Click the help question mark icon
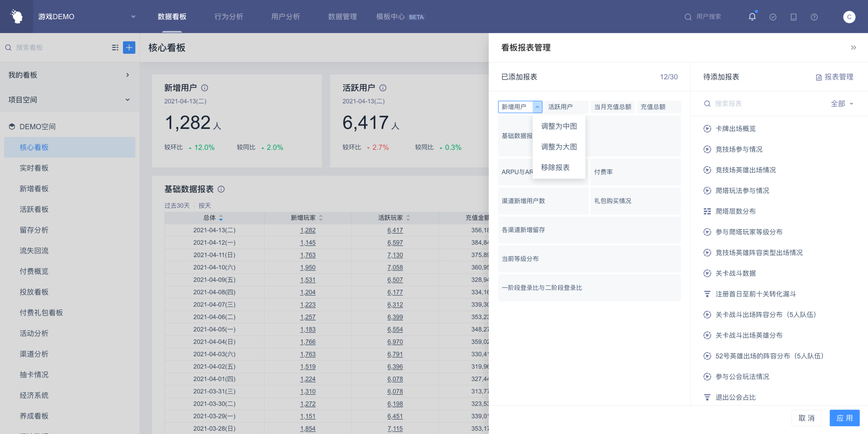 (x=814, y=17)
